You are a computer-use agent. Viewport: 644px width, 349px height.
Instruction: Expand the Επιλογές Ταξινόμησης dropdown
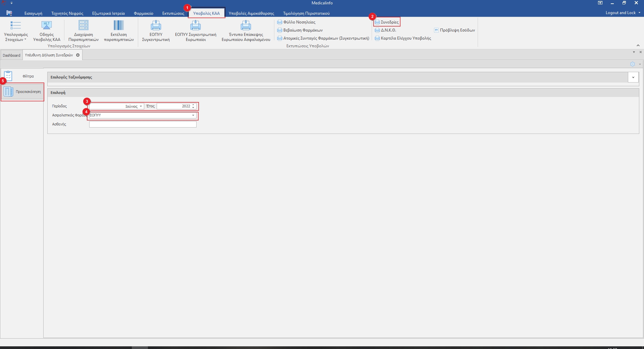[633, 78]
